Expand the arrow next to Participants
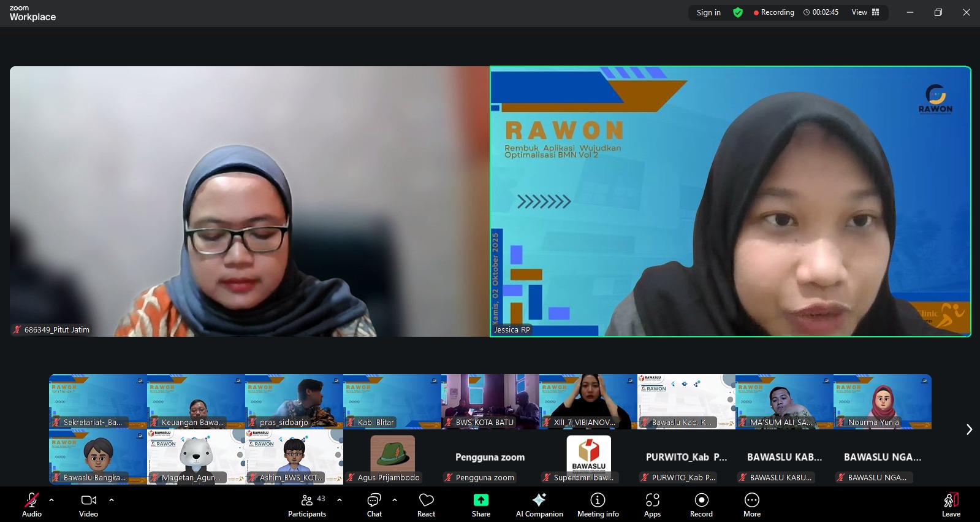This screenshot has height=522, width=980. point(340,500)
